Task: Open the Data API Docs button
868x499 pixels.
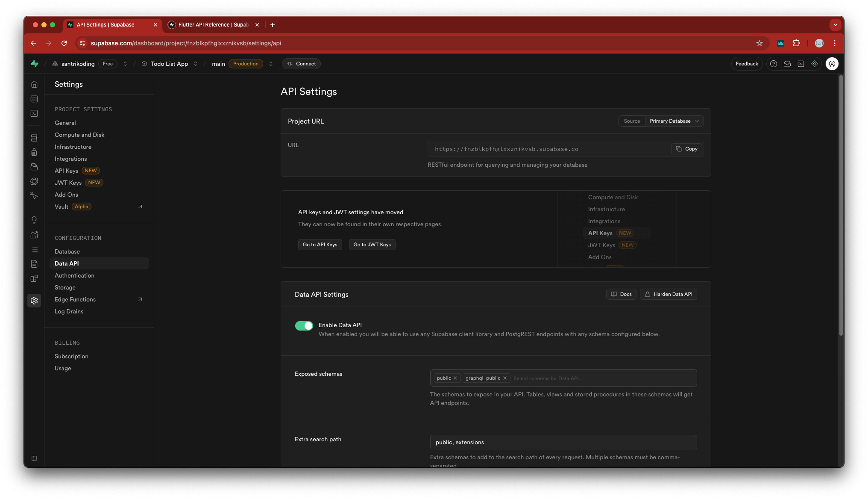Action: [x=621, y=294]
